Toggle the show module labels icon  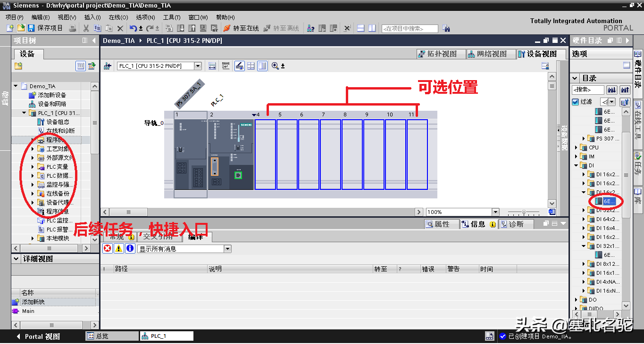pos(226,66)
